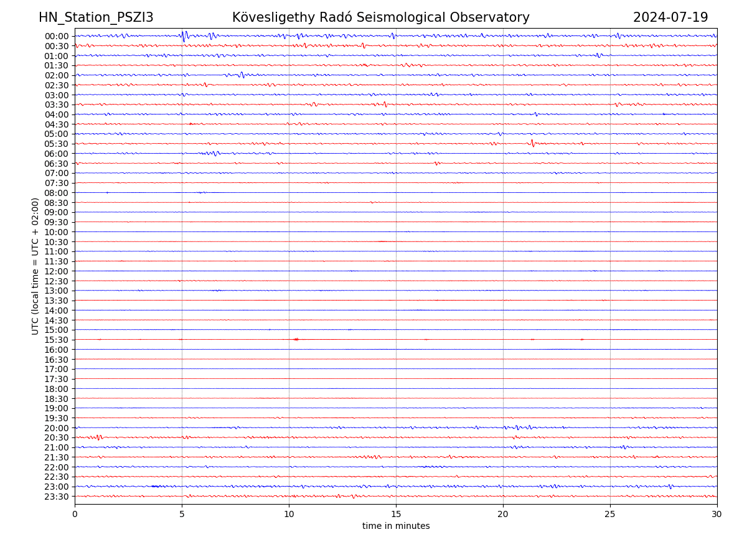Click the HN_Station_PSZI3 station name
Image resolution: width=747 pixels, height=560 pixels.
96,18
